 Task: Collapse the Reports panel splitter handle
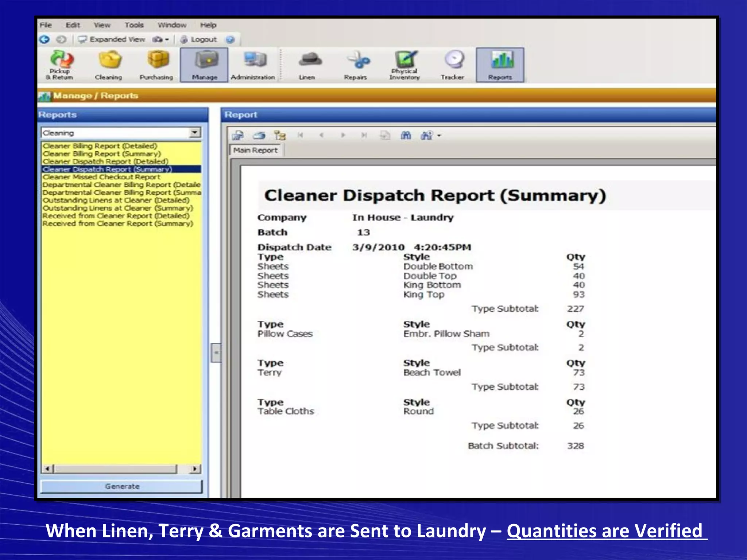click(216, 353)
